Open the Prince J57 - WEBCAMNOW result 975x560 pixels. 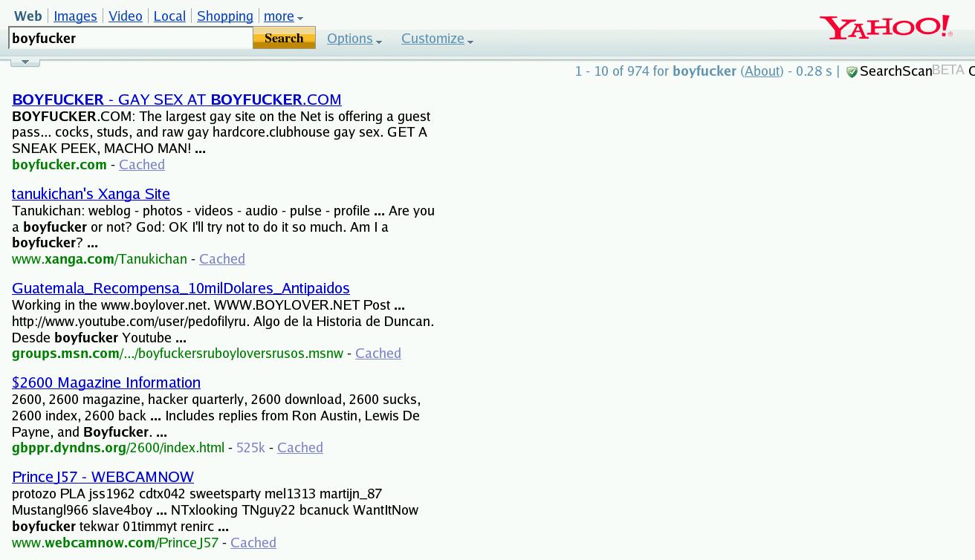tap(103, 477)
